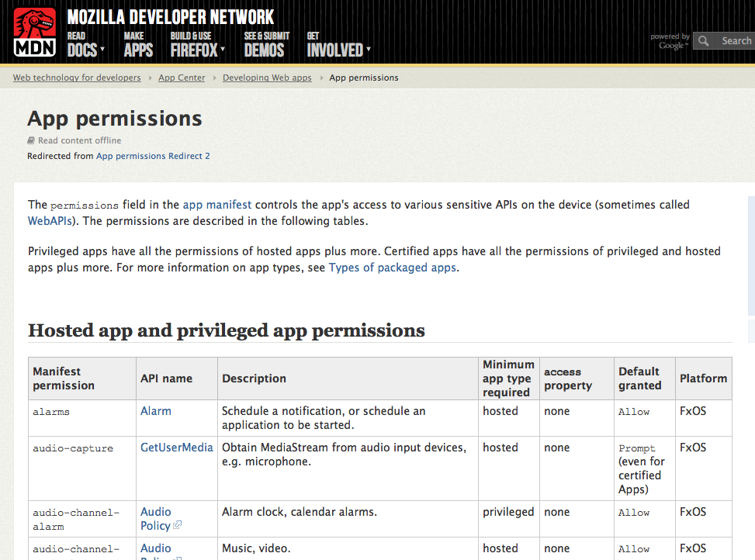The height and width of the screenshot is (560, 755).
Task: Click the WebAPIs link in the intro
Action: (51, 220)
